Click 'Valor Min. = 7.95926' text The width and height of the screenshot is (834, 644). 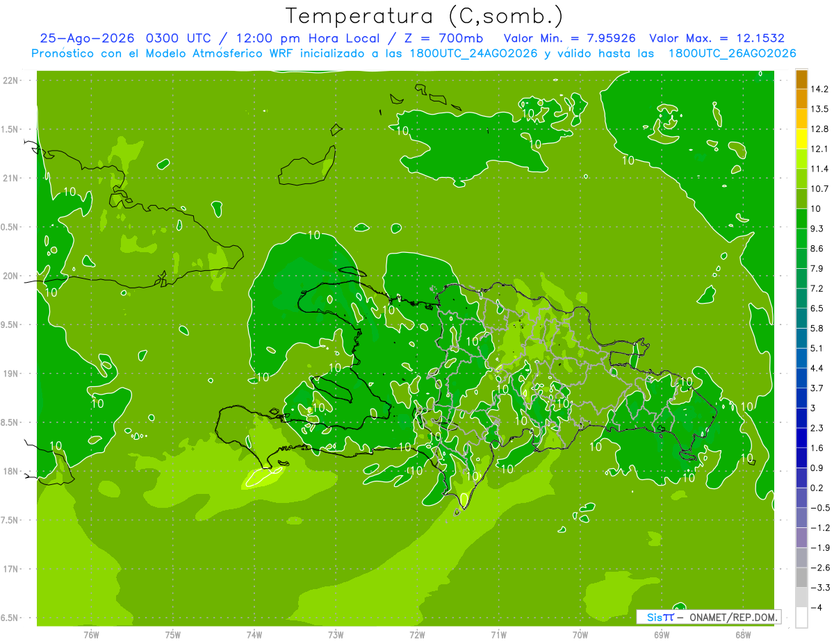point(569,38)
